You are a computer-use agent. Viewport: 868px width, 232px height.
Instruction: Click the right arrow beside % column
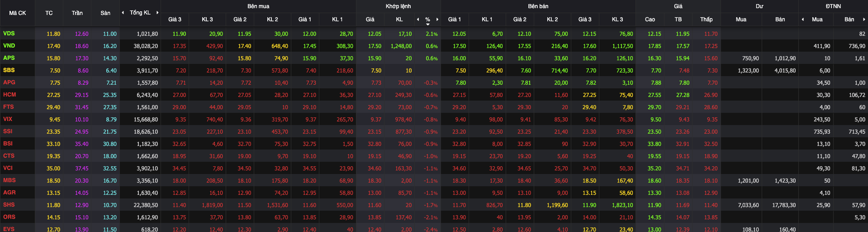437,19
